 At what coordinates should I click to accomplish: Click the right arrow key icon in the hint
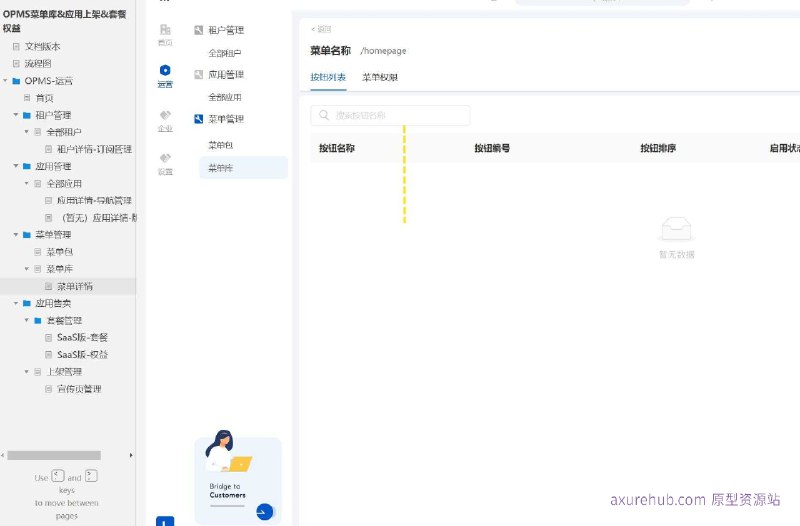pos(91,476)
